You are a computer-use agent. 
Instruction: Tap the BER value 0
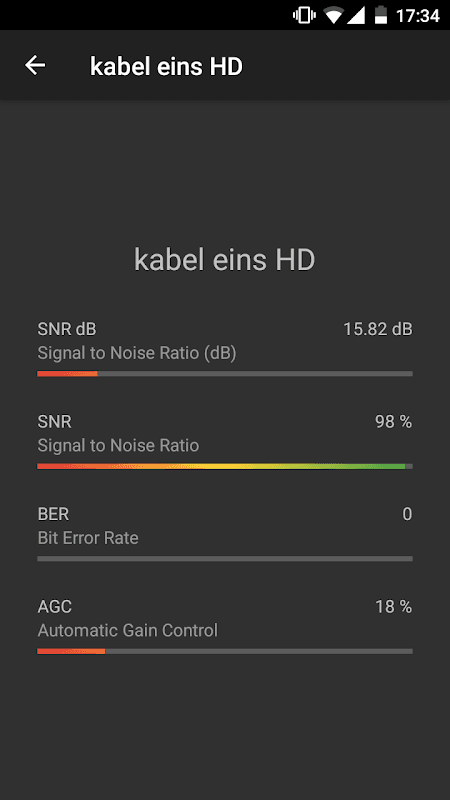click(x=407, y=514)
